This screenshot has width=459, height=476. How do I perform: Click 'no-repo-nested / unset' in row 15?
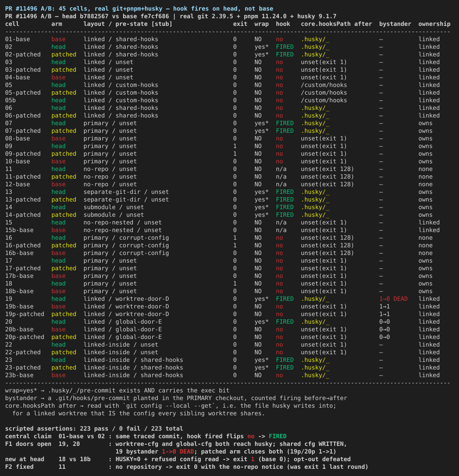click(x=123, y=222)
